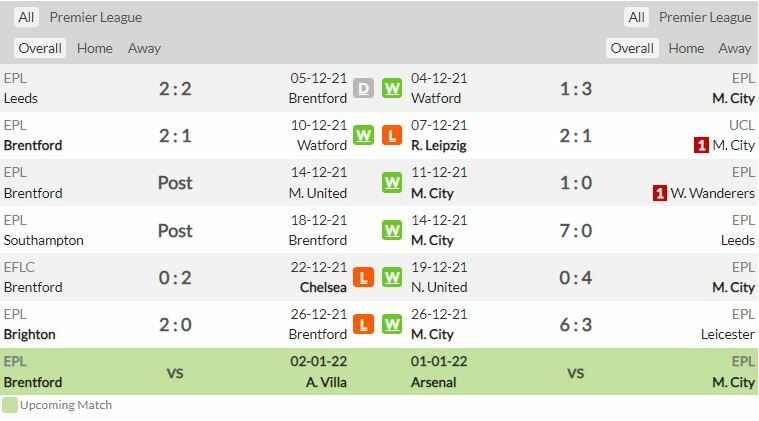Select the Home tab in Brentford's form table

(95, 48)
